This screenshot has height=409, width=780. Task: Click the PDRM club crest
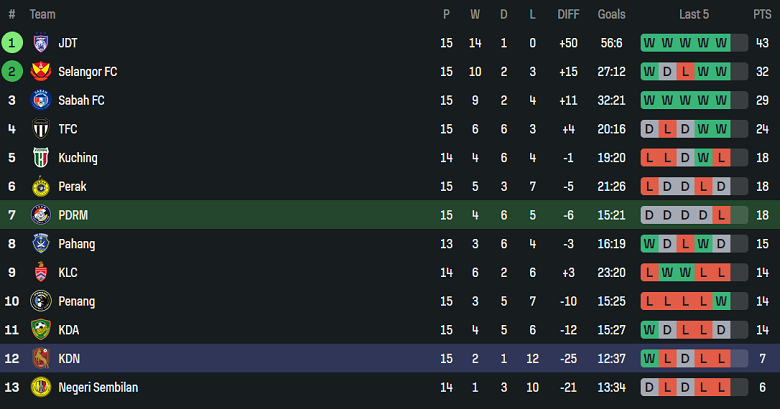(x=41, y=215)
